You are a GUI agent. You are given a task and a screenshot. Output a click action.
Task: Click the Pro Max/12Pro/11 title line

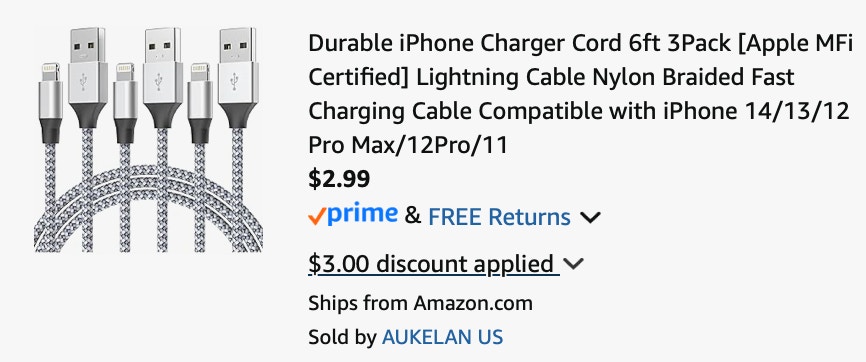[x=408, y=145]
